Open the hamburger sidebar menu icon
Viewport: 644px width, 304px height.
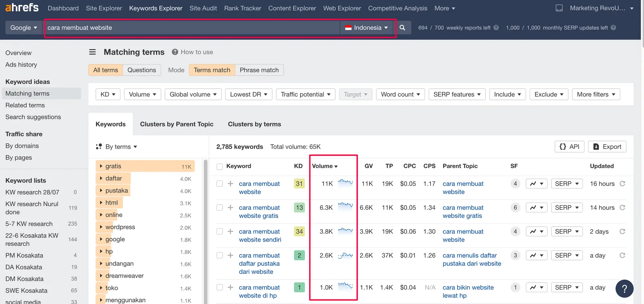[92, 52]
